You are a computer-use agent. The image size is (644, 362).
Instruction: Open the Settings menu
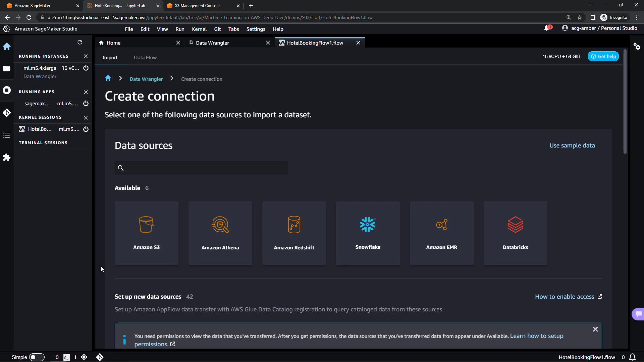(256, 29)
